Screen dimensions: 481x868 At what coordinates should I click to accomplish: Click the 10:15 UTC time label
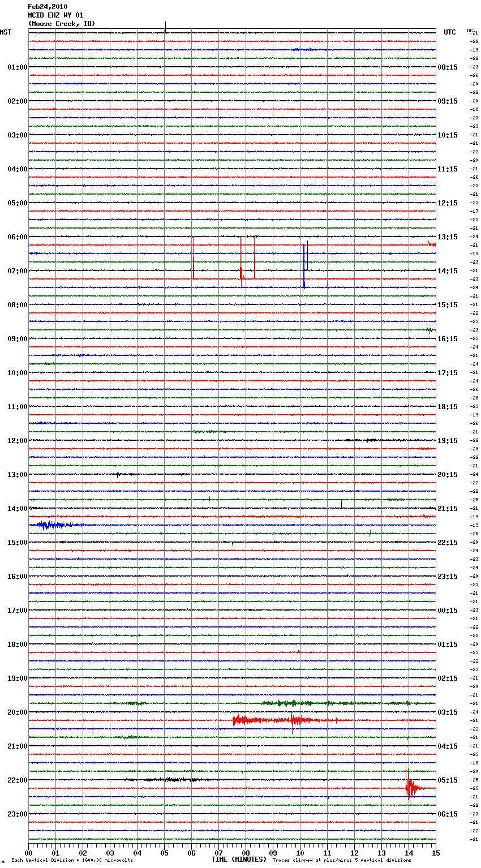pos(448,135)
